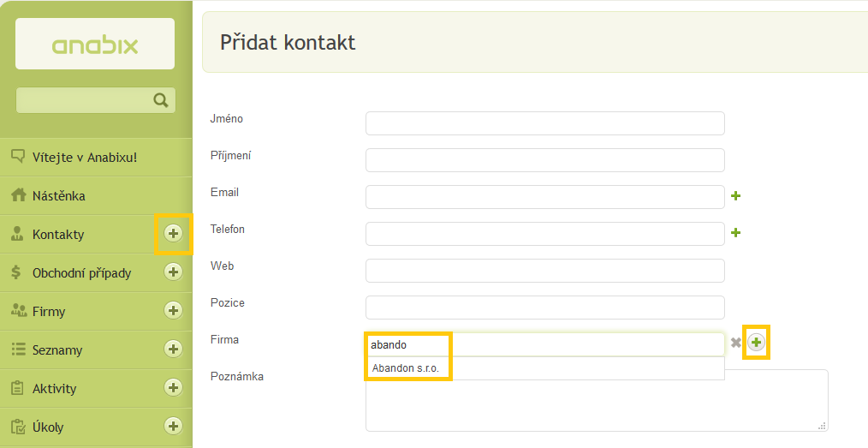Focus the Jméno input field
The height and width of the screenshot is (448, 868).
pyautogui.click(x=544, y=123)
